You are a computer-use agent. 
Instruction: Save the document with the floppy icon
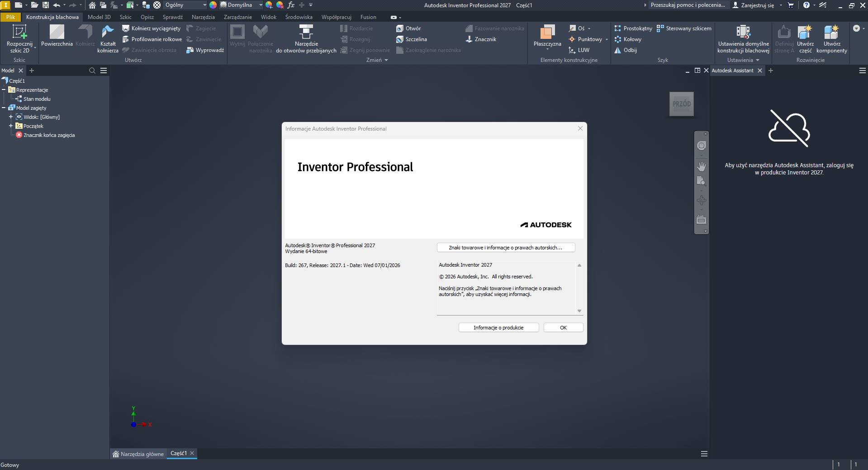coord(46,5)
